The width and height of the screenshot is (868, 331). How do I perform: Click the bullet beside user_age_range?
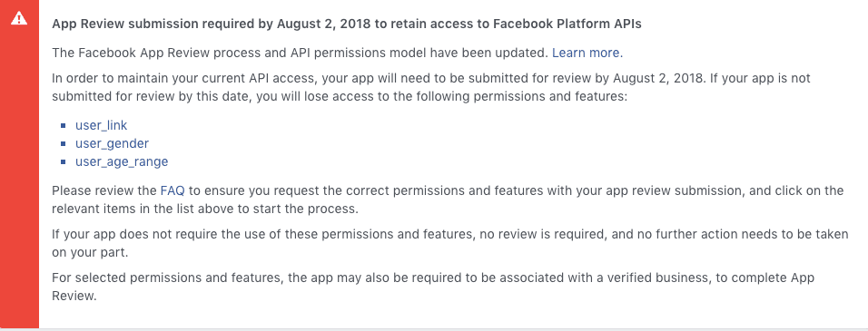(x=64, y=162)
